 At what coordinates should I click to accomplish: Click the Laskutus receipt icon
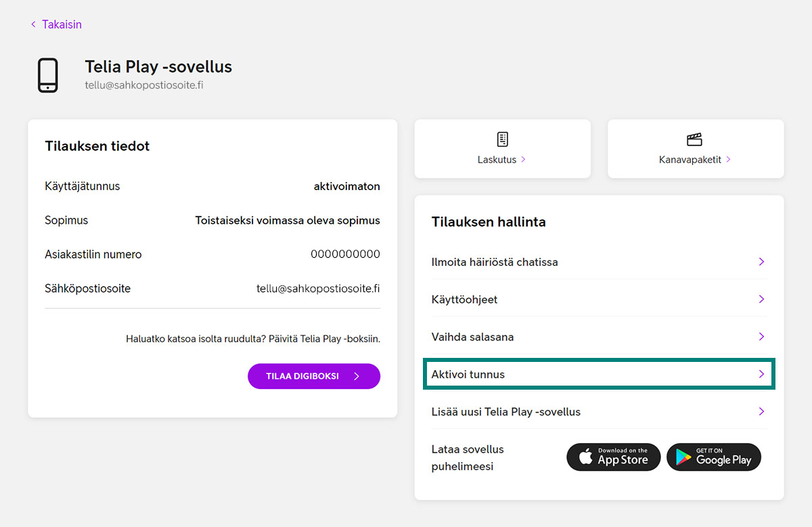502,139
